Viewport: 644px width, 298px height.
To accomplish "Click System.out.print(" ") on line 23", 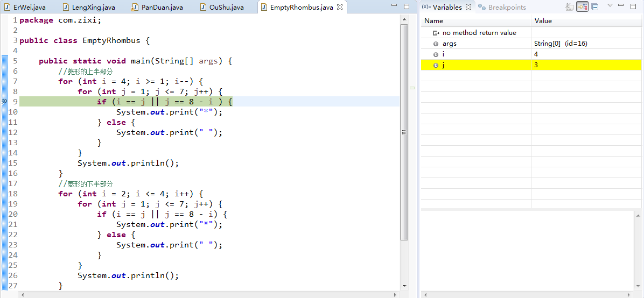I will 169,245.
